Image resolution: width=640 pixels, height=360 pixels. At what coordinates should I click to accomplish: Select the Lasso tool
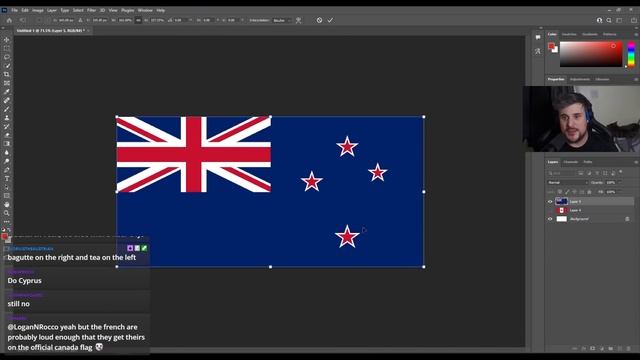click(x=7, y=57)
